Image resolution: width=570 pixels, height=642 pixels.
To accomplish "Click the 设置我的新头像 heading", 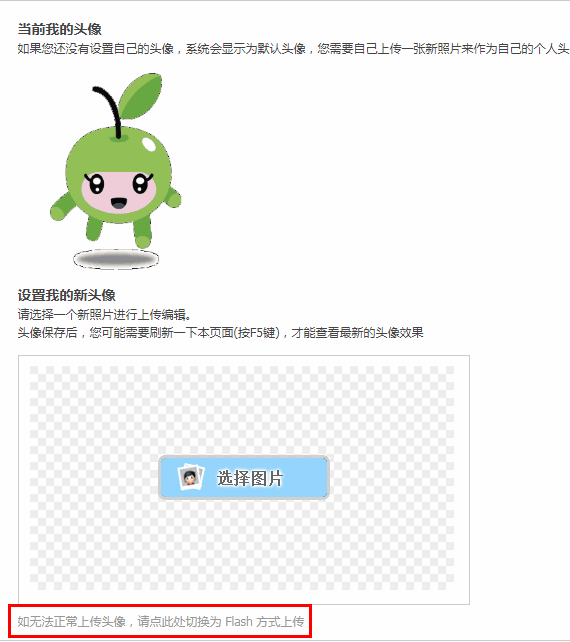I will click(x=66, y=295).
